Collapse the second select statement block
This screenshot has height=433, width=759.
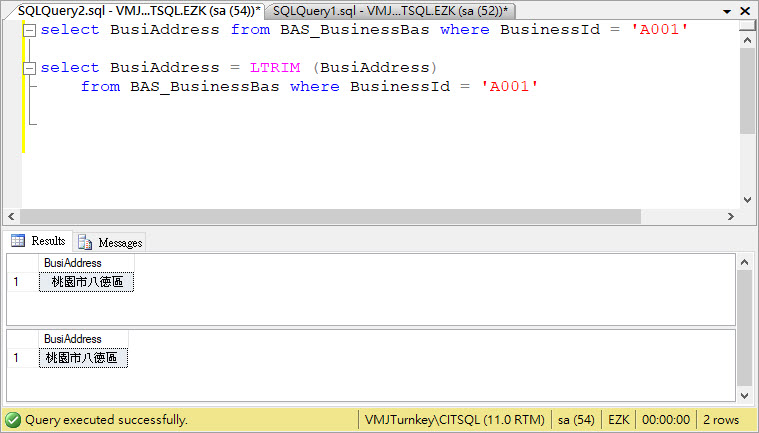click(30, 68)
